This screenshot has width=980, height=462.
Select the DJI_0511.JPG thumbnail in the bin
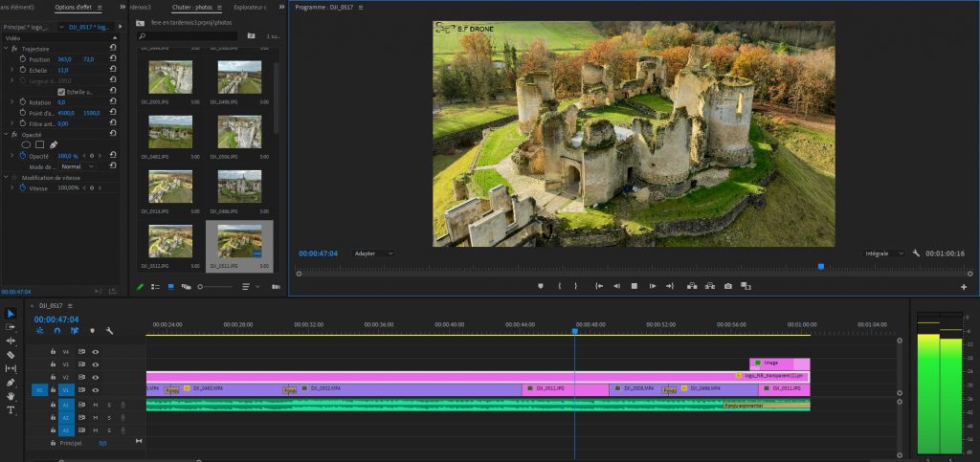click(239, 240)
